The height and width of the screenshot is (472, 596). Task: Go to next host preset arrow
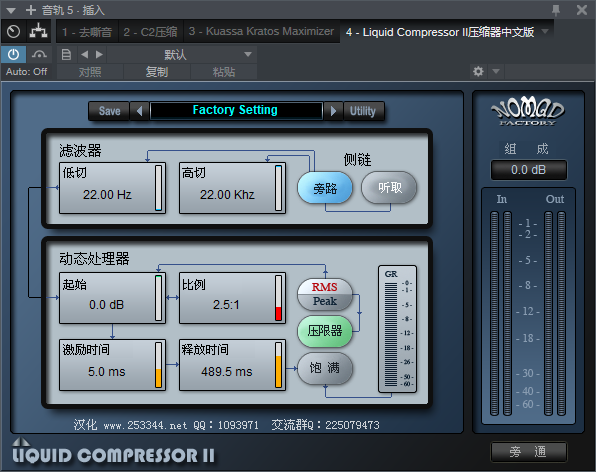point(99,55)
